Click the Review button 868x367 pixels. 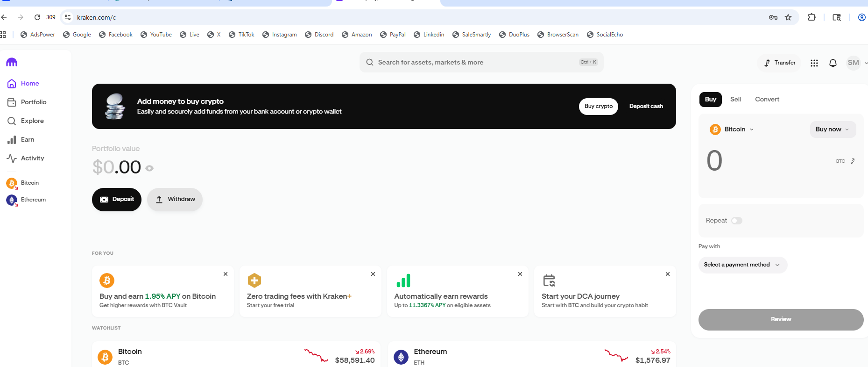click(x=781, y=320)
